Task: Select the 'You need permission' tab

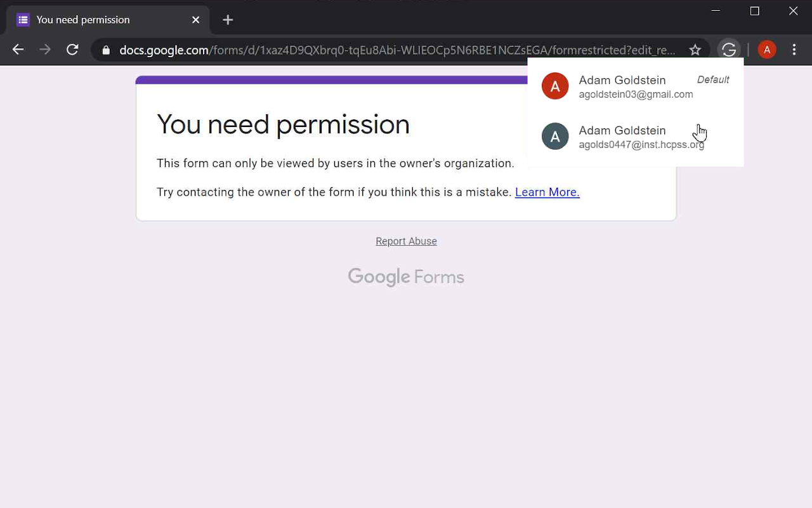Action: pyautogui.click(x=108, y=20)
